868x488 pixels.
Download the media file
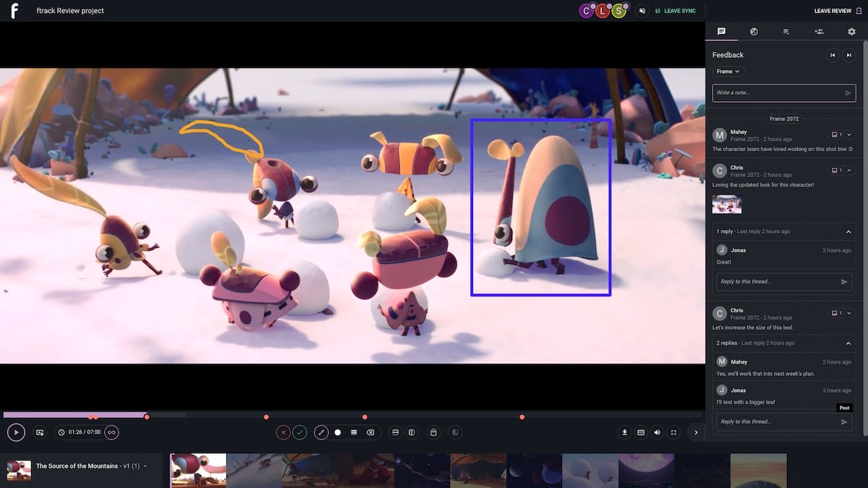click(625, 432)
